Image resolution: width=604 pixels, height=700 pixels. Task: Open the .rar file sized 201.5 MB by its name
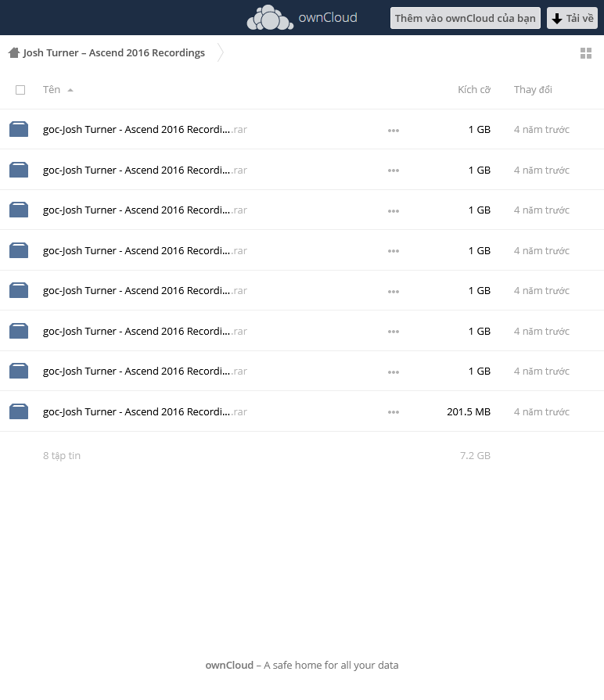(x=145, y=411)
